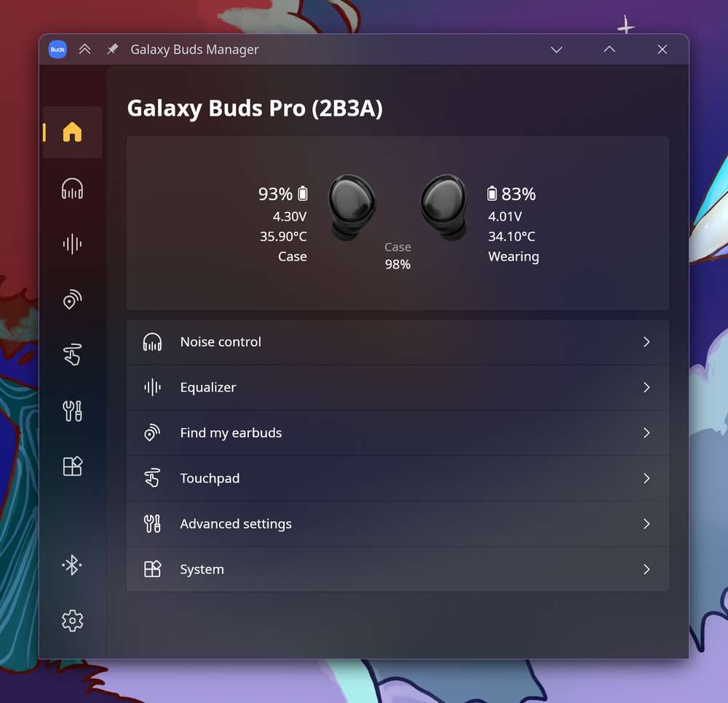Open the Advanced settings row
Viewport: 728px width, 703px height.
point(398,524)
